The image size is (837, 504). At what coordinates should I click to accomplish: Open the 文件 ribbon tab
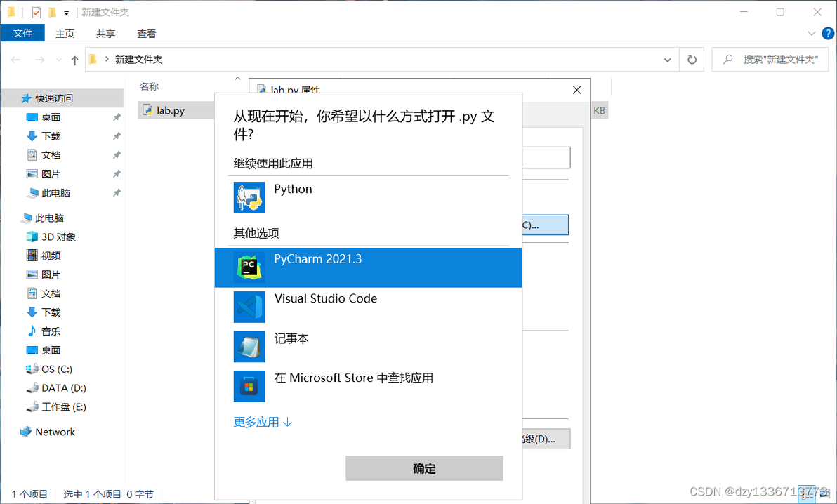[22, 33]
